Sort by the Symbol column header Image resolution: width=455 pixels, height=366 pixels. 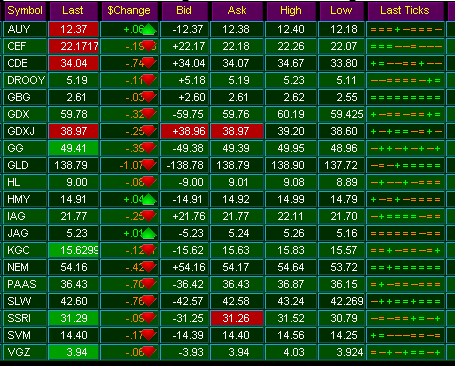coord(25,11)
